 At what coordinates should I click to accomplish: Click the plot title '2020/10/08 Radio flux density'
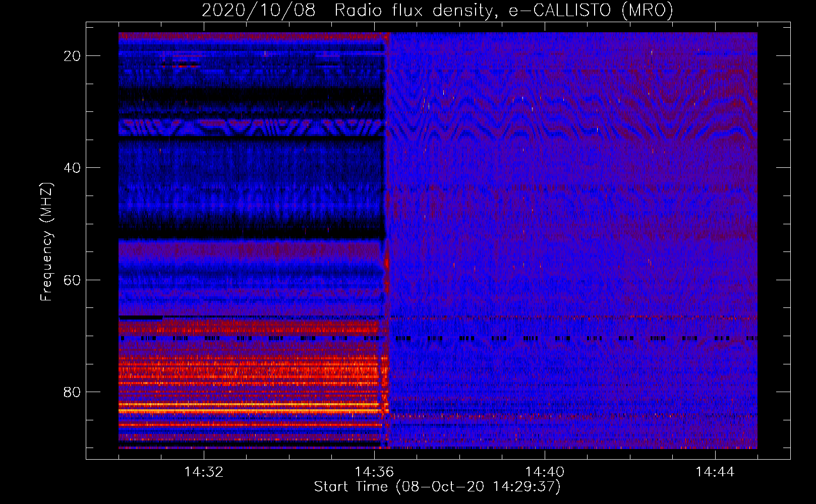(437, 10)
